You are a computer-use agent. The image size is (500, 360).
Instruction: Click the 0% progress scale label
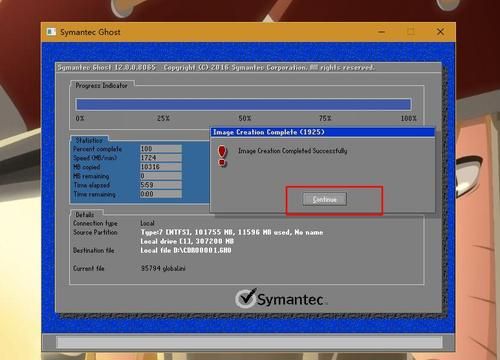point(80,118)
